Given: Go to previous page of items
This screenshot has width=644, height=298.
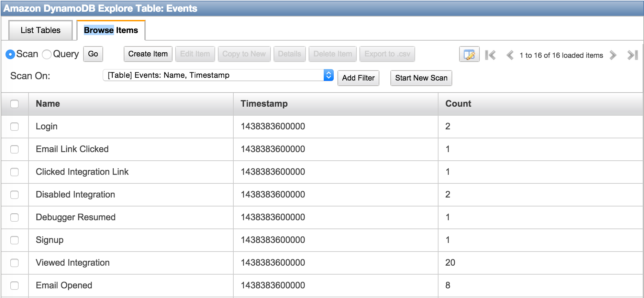Looking at the screenshot, I should click(x=510, y=55).
